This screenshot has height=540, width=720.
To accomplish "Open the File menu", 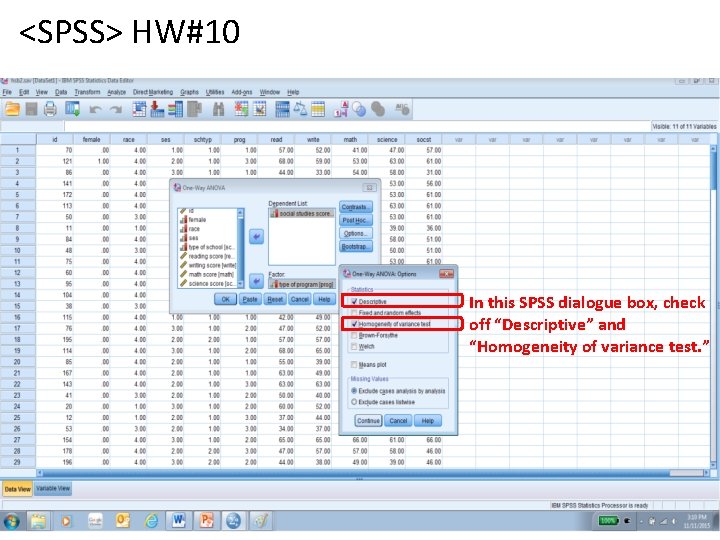I will pyautogui.click(x=7, y=92).
